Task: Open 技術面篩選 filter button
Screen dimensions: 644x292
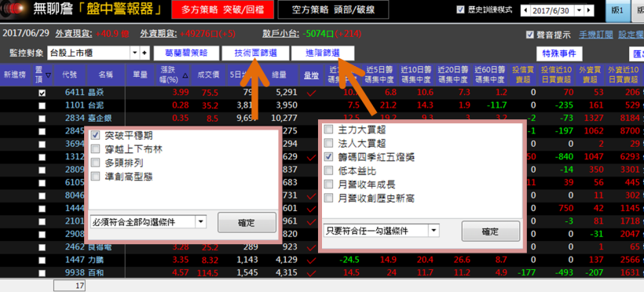Action: tap(255, 53)
